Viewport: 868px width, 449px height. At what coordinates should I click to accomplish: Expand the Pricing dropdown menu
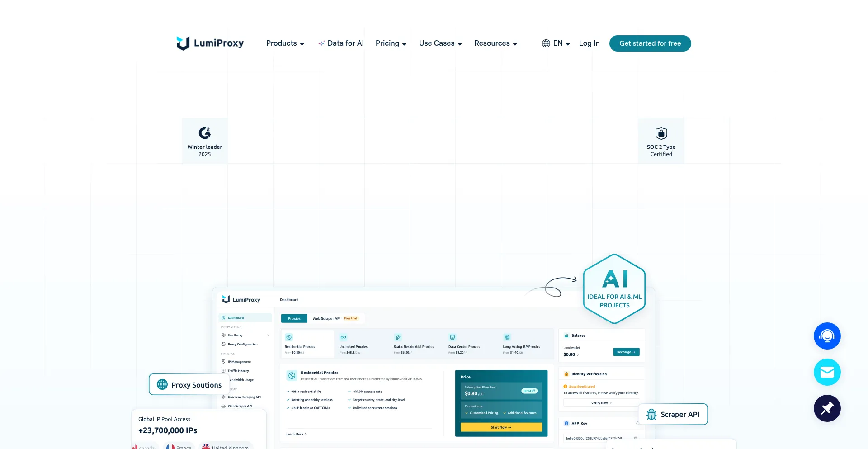click(391, 43)
